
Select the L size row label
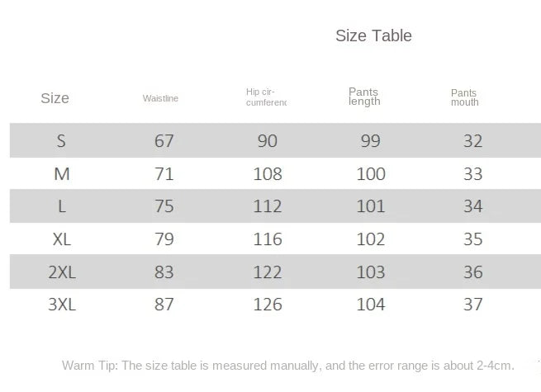(61, 206)
